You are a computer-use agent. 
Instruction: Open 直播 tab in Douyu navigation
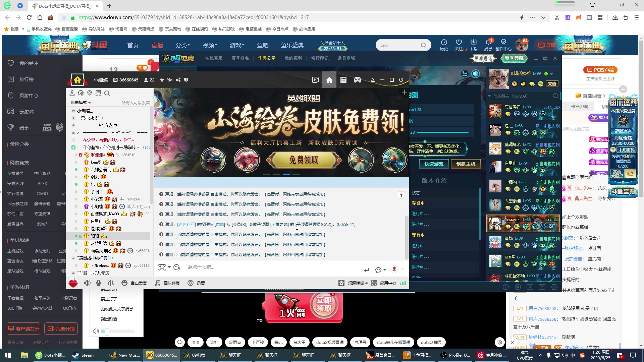click(x=157, y=45)
